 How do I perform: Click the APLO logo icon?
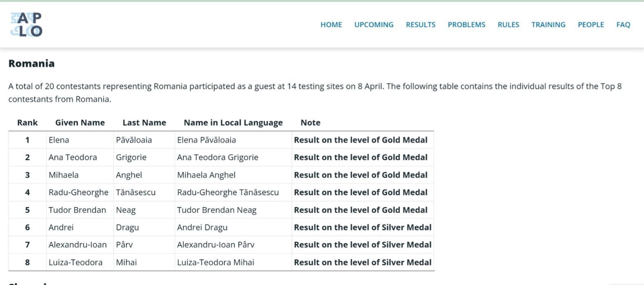tap(26, 24)
